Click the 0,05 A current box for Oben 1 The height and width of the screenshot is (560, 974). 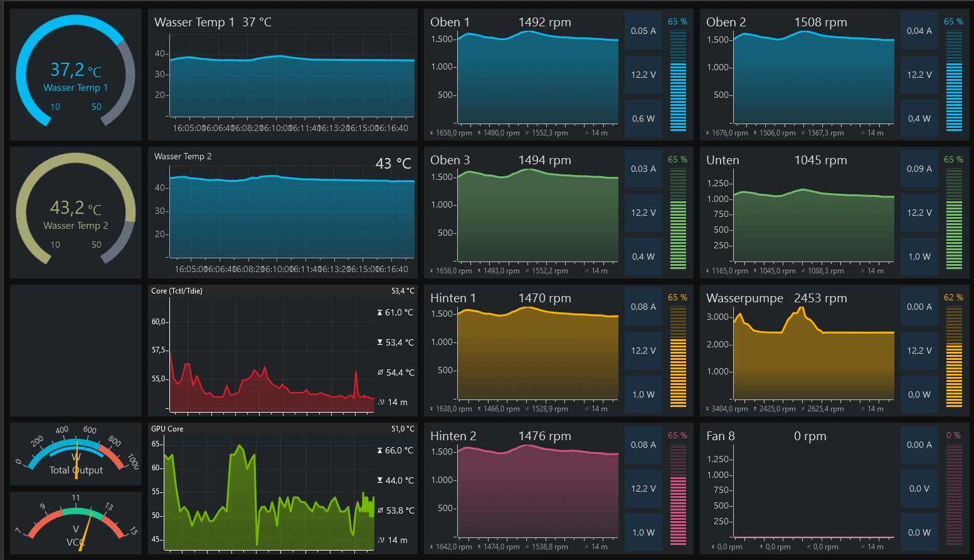643,31
